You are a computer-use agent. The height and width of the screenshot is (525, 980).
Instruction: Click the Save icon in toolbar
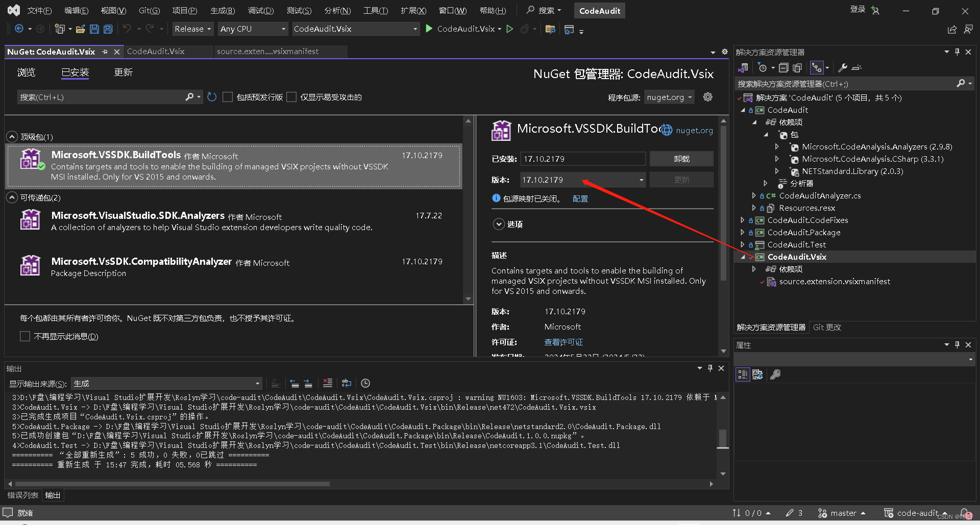(94, 29)
